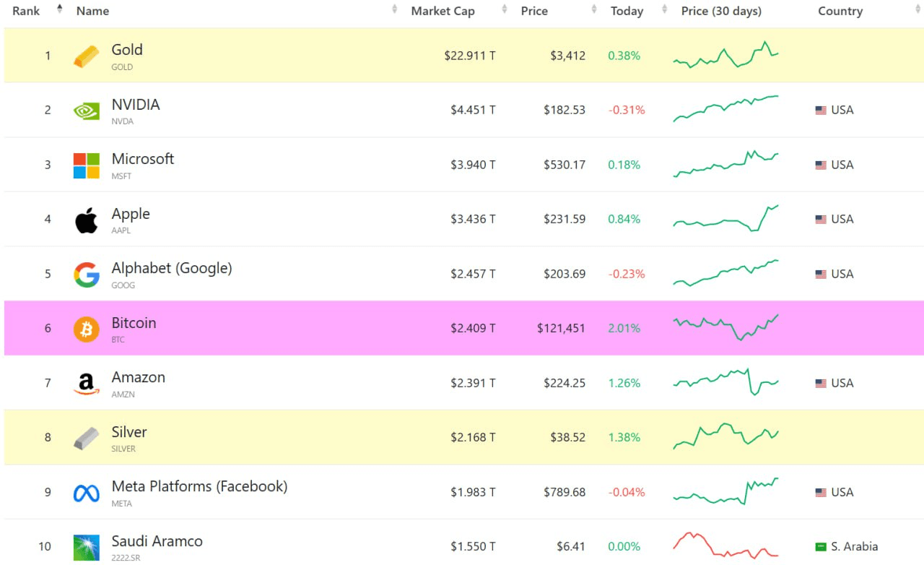924x565 pixels.
Task: Click the 2.01% change for Bitcoin
Action: (624, 329)
